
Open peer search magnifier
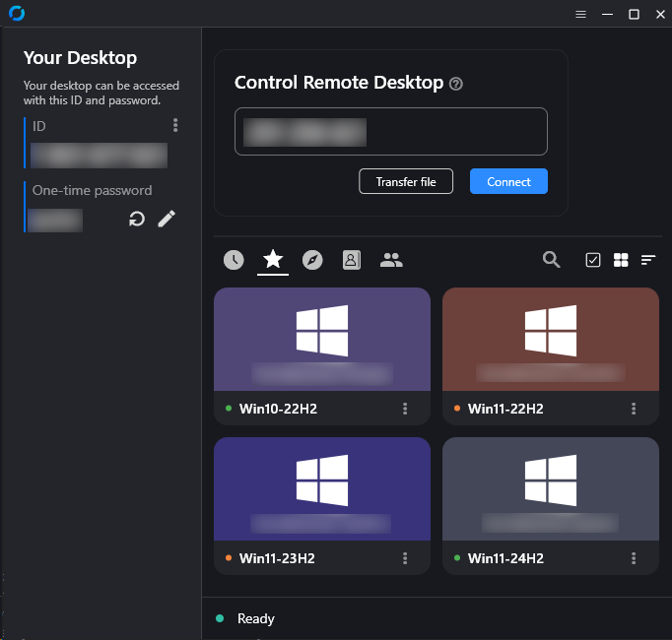[x=551, y=260]
